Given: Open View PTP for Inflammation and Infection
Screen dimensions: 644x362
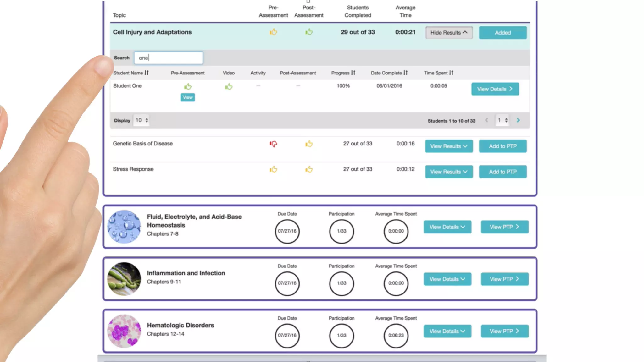Looking at the screenshot, I should pos(504,279).
